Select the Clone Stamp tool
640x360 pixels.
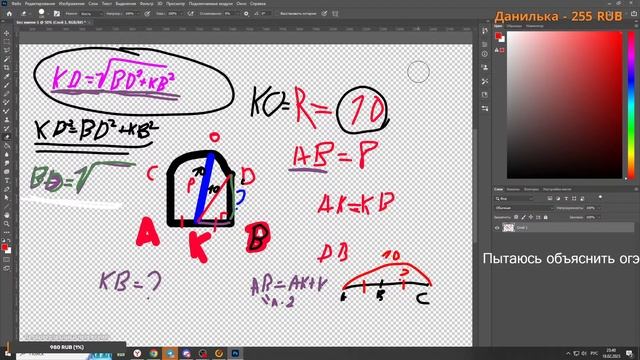(x=7, y=119)
